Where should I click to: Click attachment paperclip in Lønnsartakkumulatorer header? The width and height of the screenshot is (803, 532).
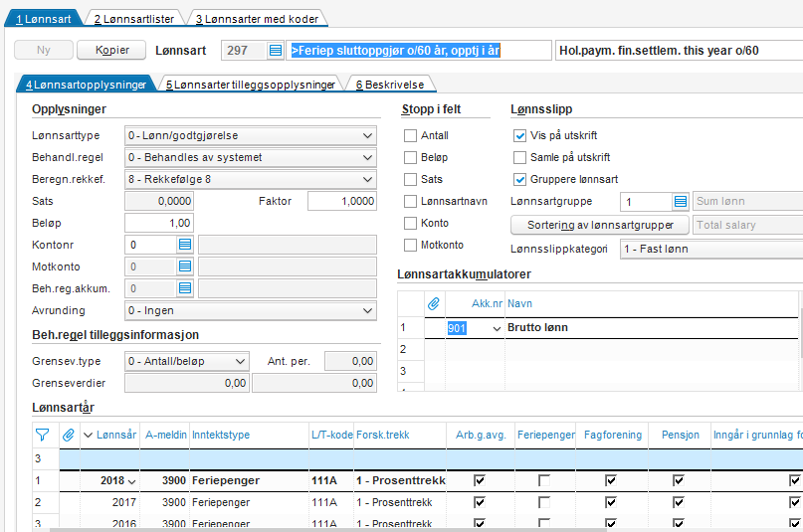pos(434,304)
